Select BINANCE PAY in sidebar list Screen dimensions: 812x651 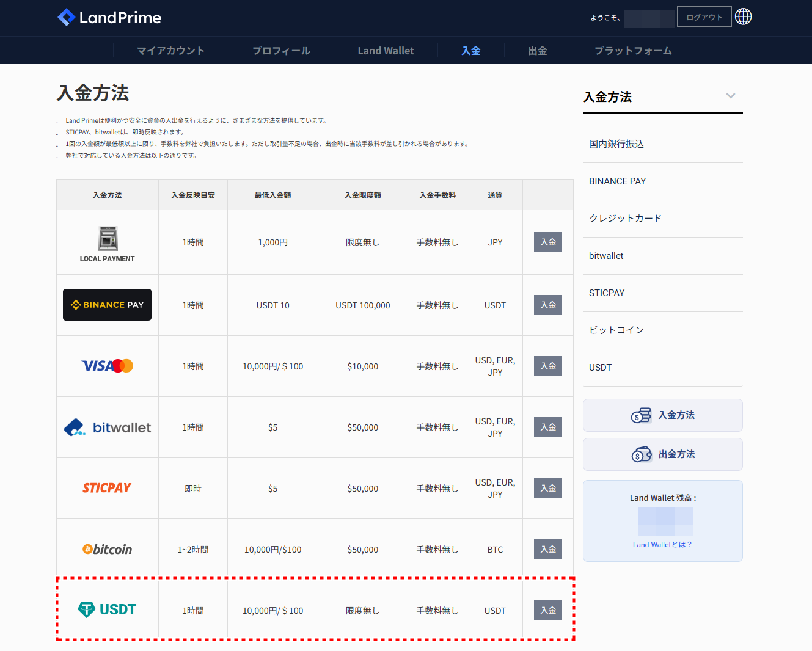663,181
